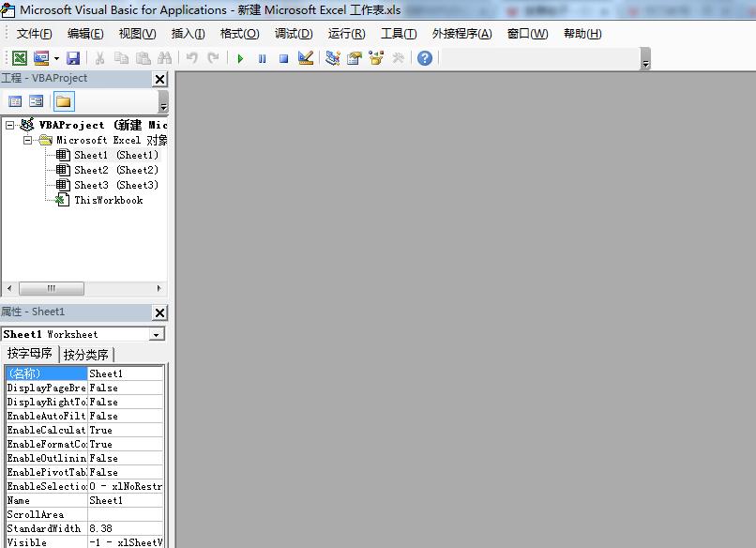Image resolution: width=756 pixels, height=548 pixels.
Task: Open the Project Explorer icon in toolbar
Action: tap(332, 58)
